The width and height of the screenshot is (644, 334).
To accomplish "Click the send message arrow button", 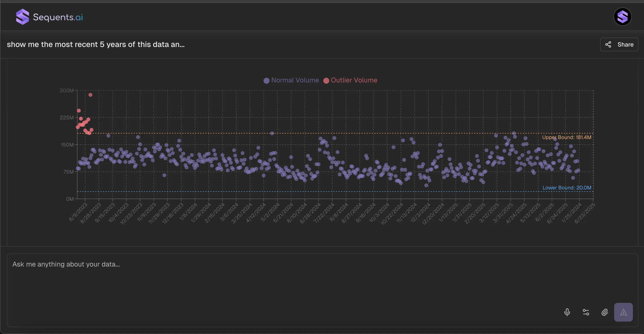I will (x=623, y=312).
